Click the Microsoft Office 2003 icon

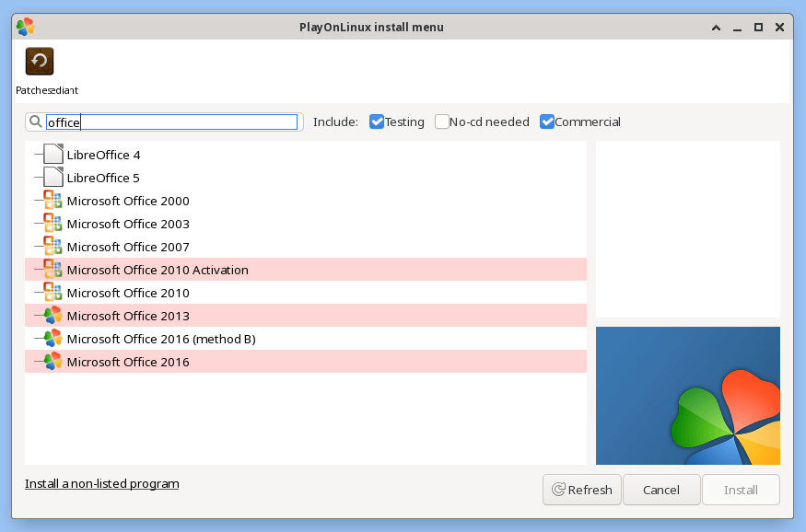[x=53, y=224]
